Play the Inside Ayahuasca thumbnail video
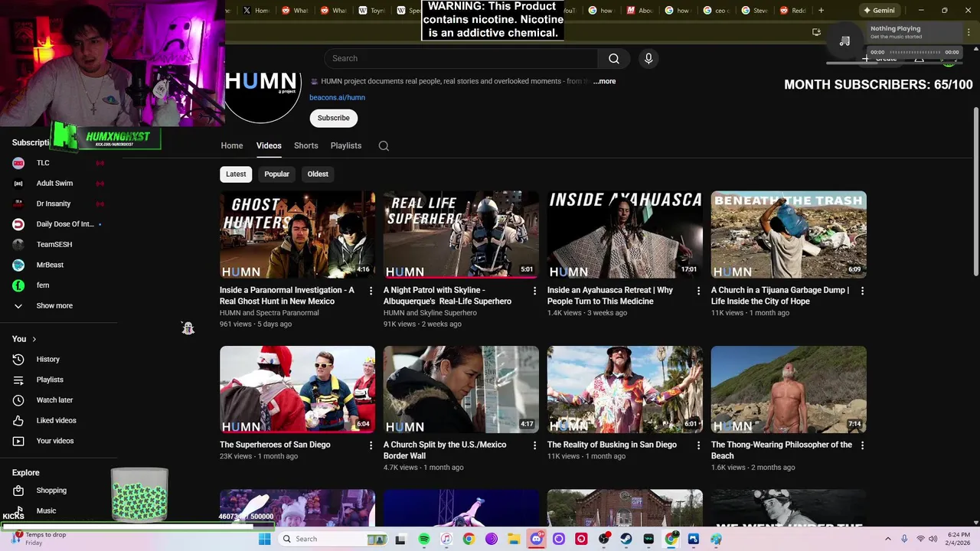Image resolution: width=980 pixels, height=551 pixels. 625,234
